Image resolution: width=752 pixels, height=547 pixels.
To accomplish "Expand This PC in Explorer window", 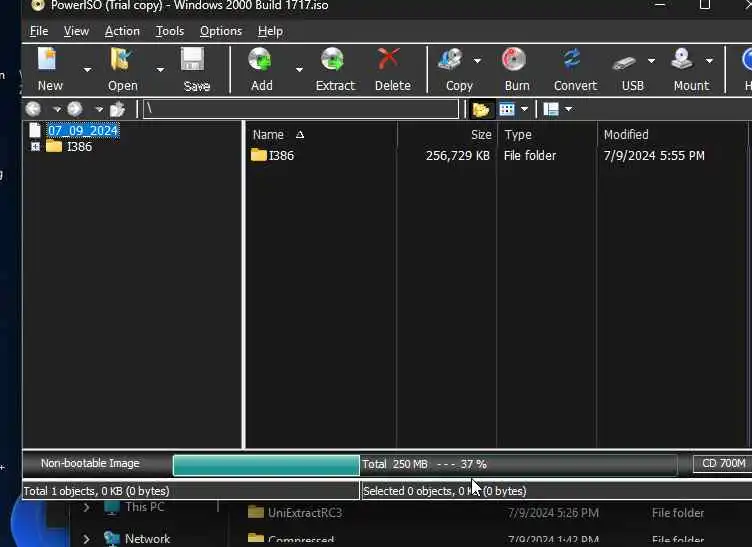I will coord(86,507).
